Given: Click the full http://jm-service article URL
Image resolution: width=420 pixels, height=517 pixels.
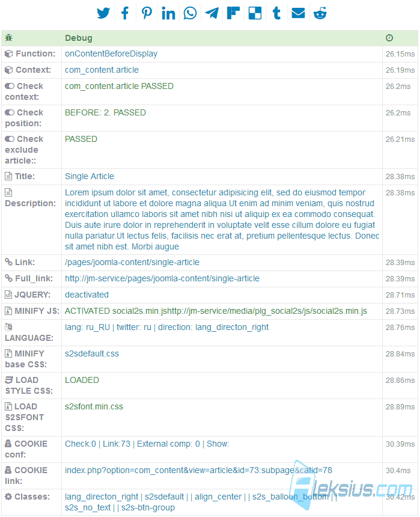Looking at the screenshot, I should 162,278.
